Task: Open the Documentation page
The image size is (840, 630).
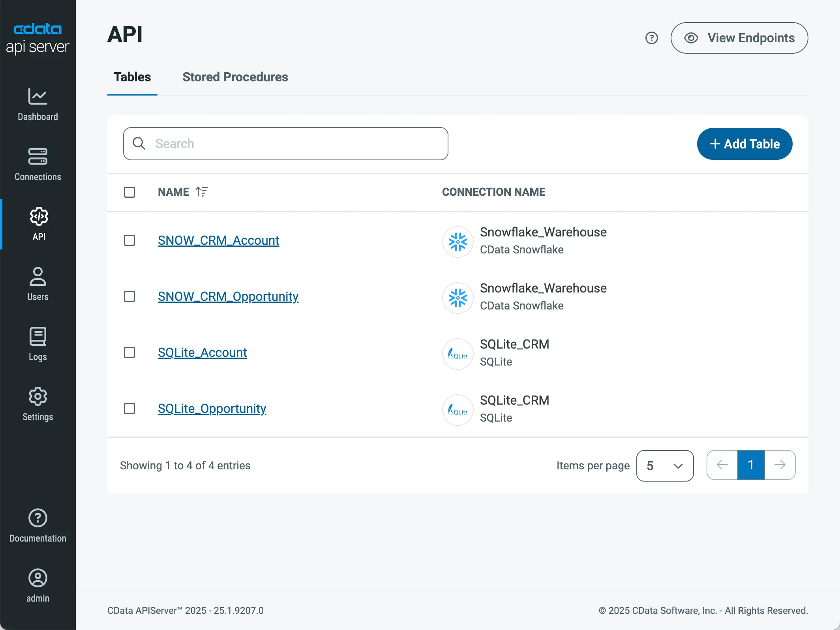Action: tap(37, 525)
